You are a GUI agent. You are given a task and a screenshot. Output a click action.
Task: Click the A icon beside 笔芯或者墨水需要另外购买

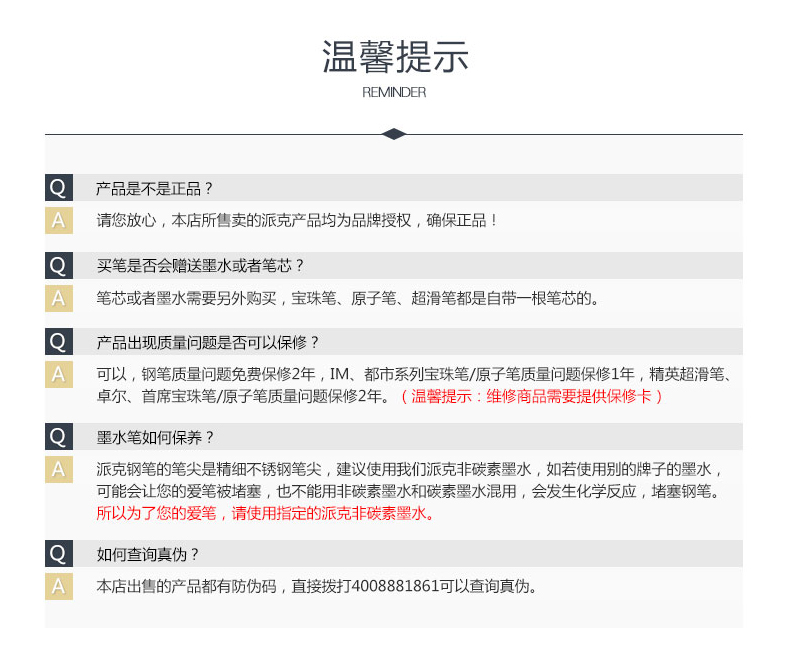pos(59,298)
